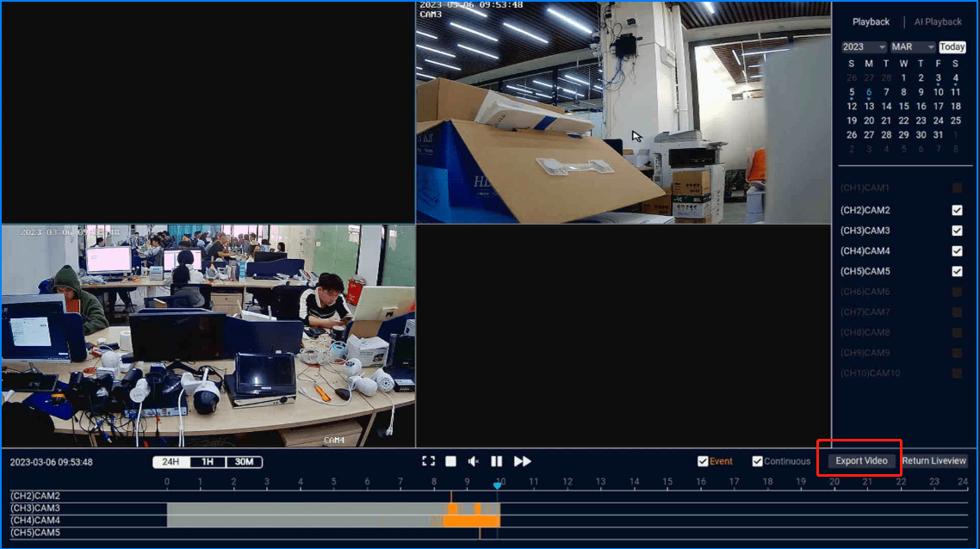This screenshot has width=980, height=549.
Task: Mute the playback audio
Action: (x=473, y=461)
